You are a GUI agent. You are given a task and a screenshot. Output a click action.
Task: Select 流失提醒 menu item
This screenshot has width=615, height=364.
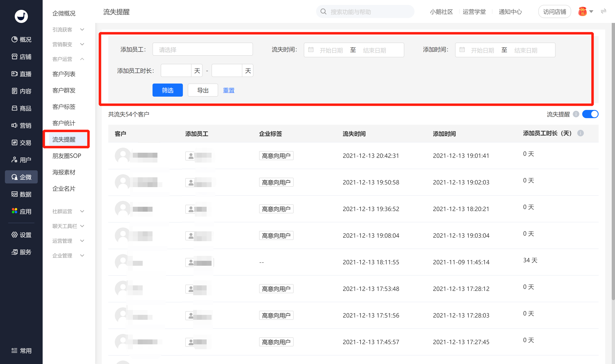(x=68, y=139)
